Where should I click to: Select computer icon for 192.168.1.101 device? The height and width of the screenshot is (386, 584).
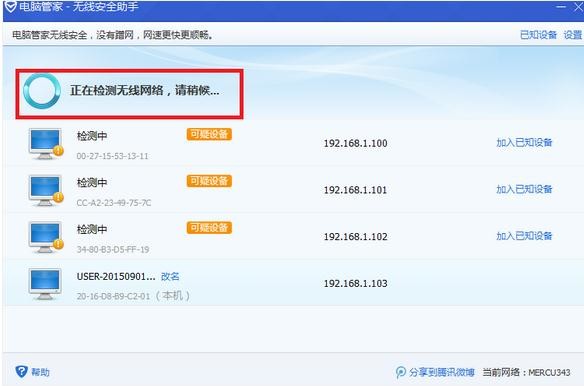tap(45, 190)
